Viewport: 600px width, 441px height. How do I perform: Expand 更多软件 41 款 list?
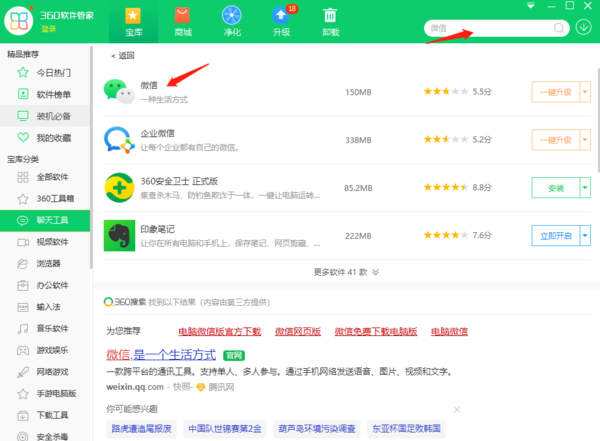(346, 272)
